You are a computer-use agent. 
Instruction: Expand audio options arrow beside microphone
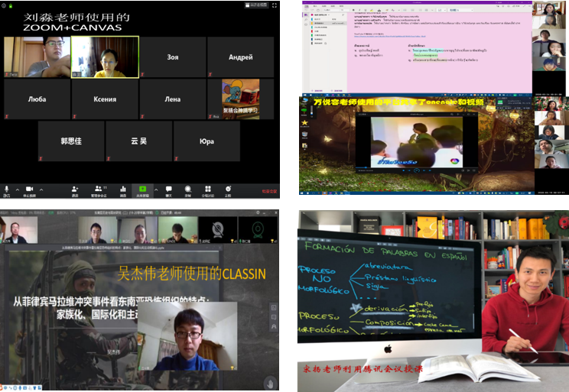(x=15, y=187)
